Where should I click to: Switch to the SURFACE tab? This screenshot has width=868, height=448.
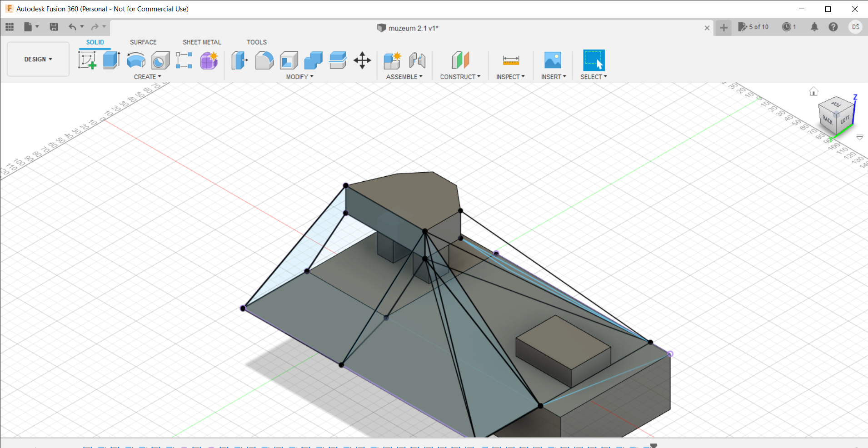pyautogui.click(x=143, y=42)
